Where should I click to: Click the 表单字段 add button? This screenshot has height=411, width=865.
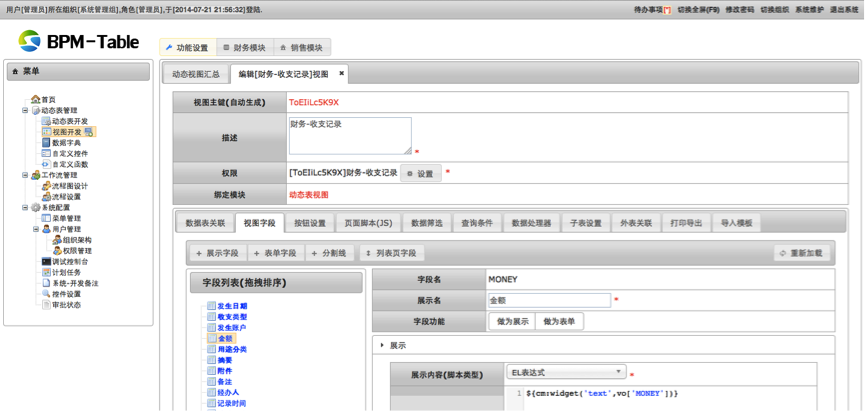point(275,253)
